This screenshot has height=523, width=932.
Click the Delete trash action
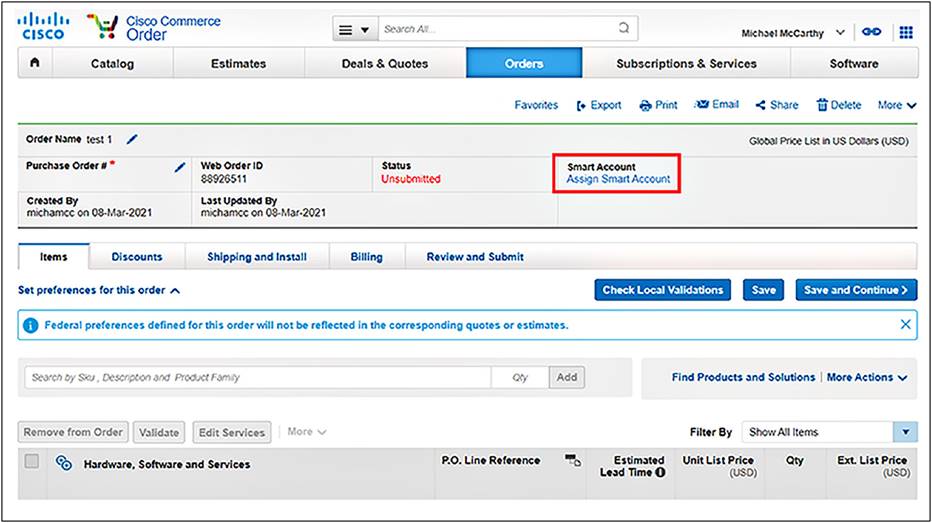[839, 105]
